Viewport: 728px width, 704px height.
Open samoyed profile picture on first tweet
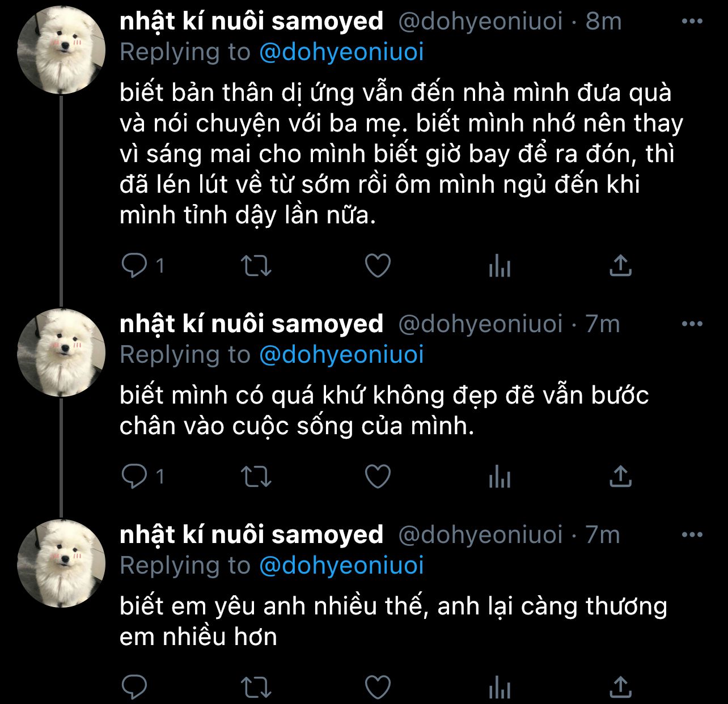tap(61, 50)
